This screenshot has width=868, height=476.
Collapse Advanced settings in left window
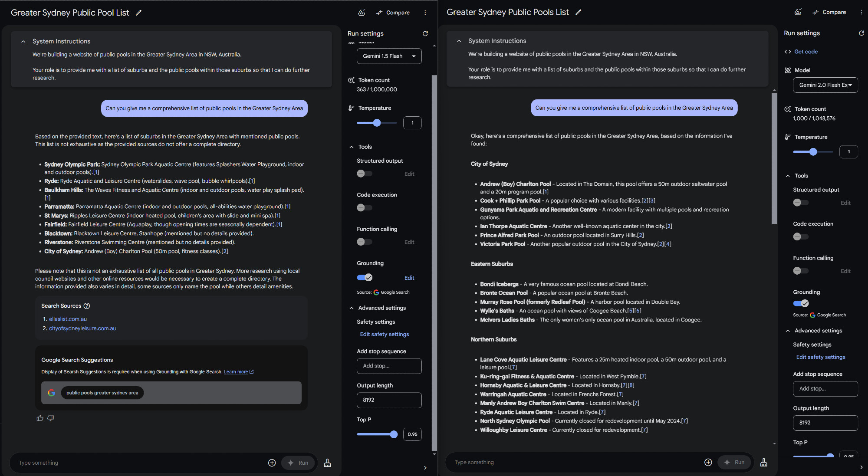(x=352, y=308)
